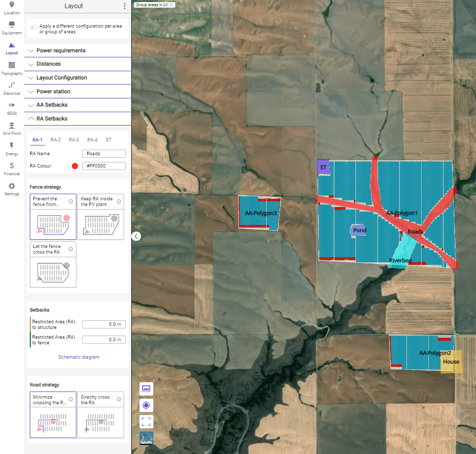Open the Equipment section
Screen dimensions: 476x454
point(11,28)
